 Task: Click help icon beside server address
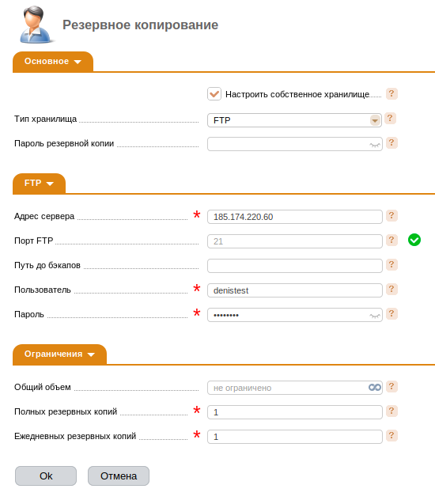(x=391, y=216)
